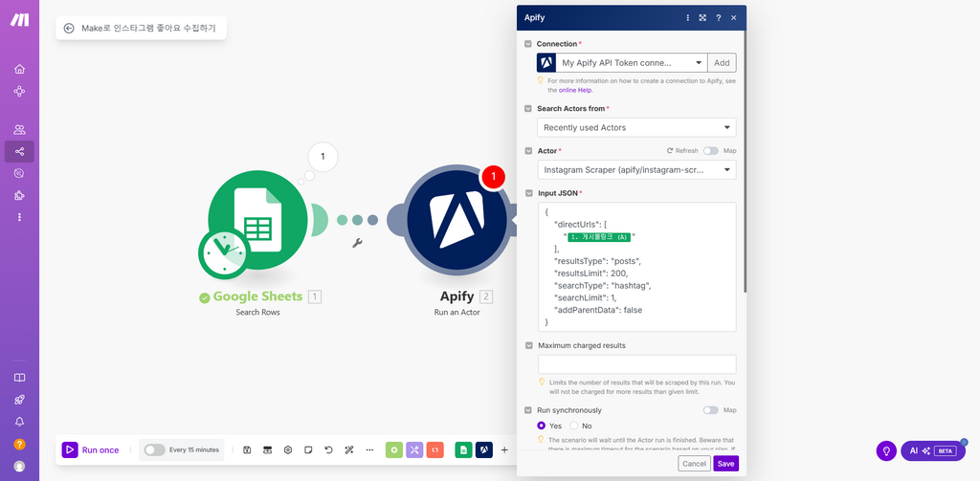Select the Google Sheets module node
Image resolution: width=980 pixels, height=481 pixels.
257,219
